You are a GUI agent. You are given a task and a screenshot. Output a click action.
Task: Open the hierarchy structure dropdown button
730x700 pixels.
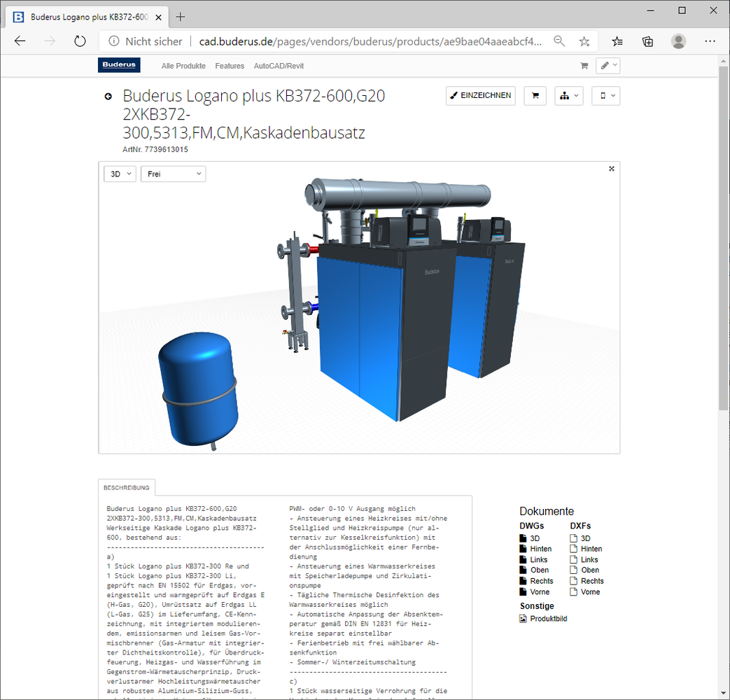pos(569,96)
